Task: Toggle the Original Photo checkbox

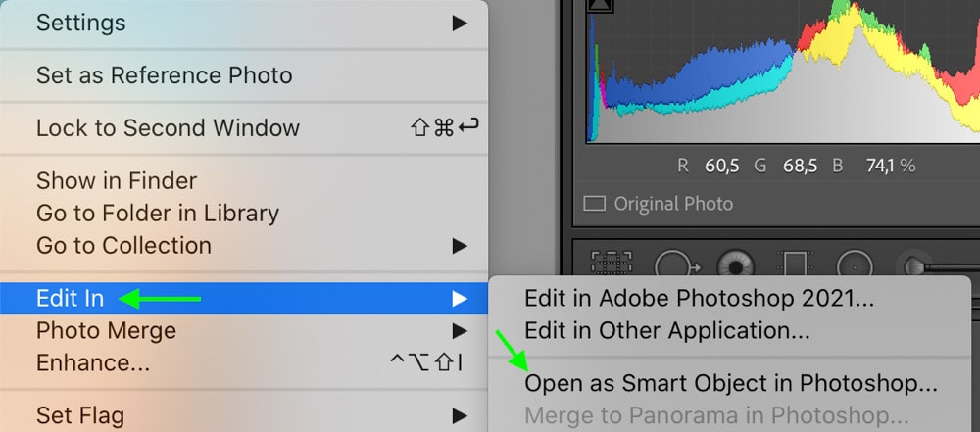Action: click(595, 204)
